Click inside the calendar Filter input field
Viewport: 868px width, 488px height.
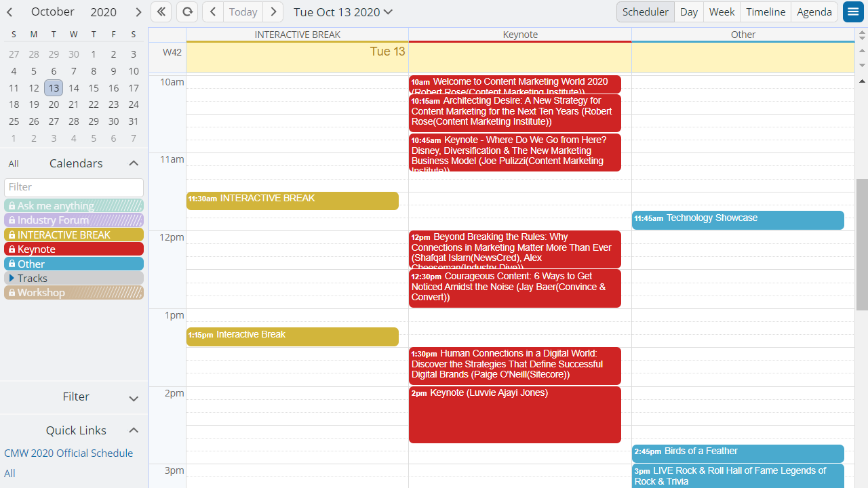pos(73,187)
